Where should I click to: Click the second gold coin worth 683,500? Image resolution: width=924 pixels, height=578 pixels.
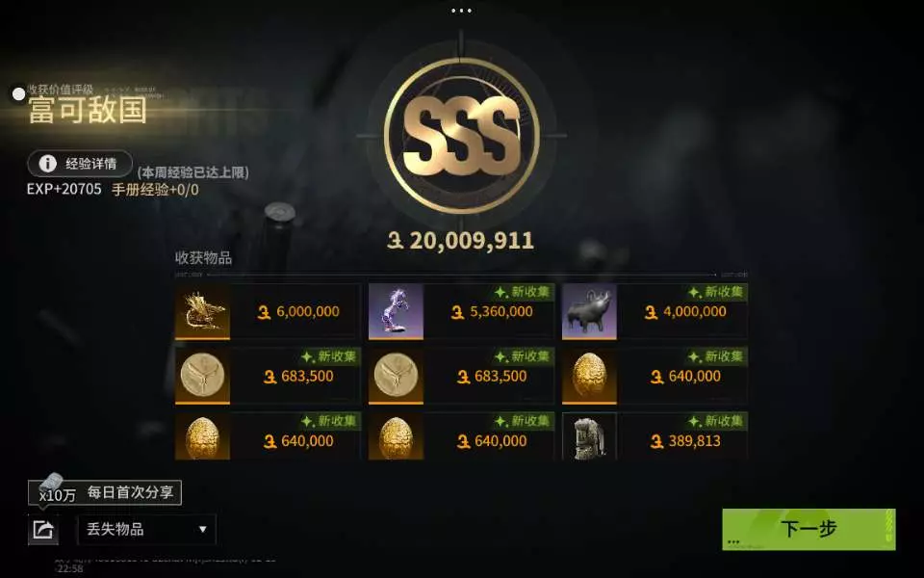point(461,377)
